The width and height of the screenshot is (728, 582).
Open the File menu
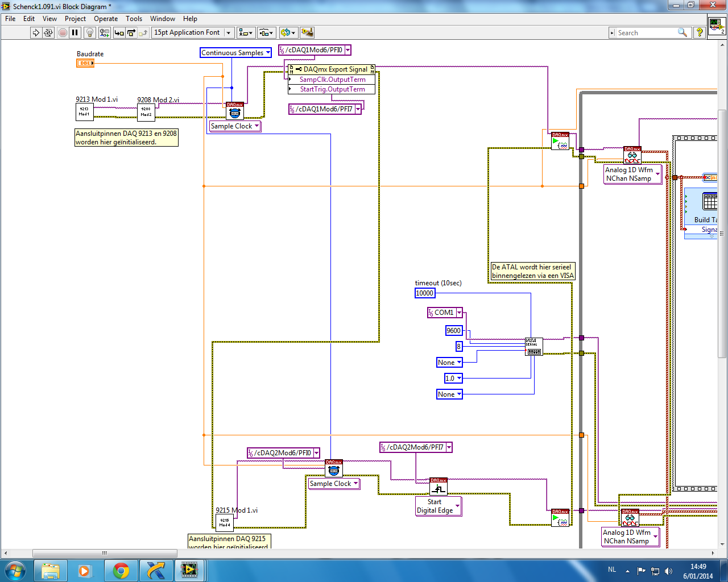[x=10, y=19]
